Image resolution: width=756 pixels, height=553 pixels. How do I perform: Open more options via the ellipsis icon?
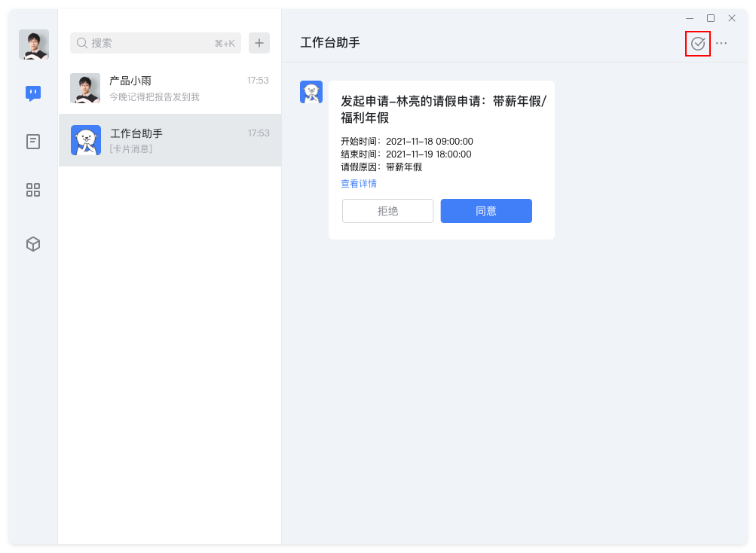[x=721, y=43]
